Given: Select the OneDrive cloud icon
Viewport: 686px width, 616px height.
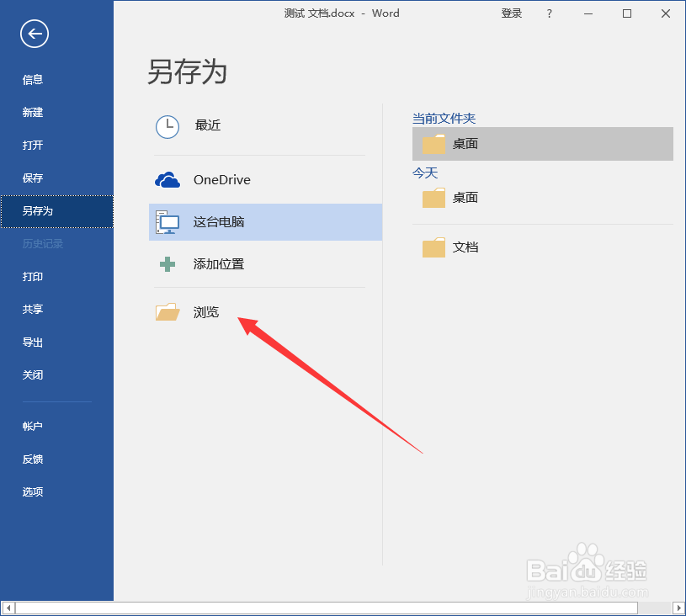Looking at the screenshot, I should 168,179.
